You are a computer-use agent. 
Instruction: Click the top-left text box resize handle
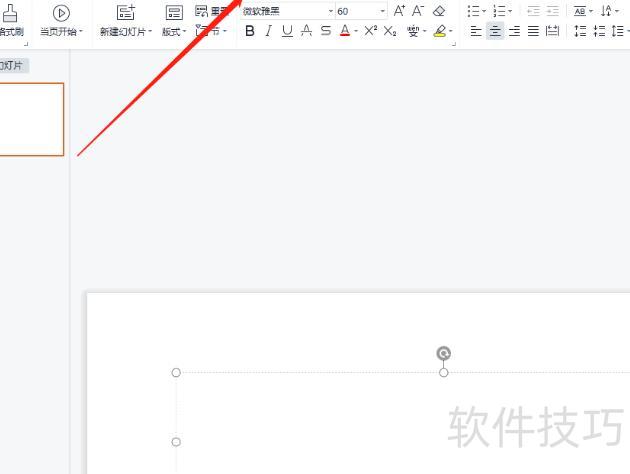pyautogui.click(x=176, y=373)
